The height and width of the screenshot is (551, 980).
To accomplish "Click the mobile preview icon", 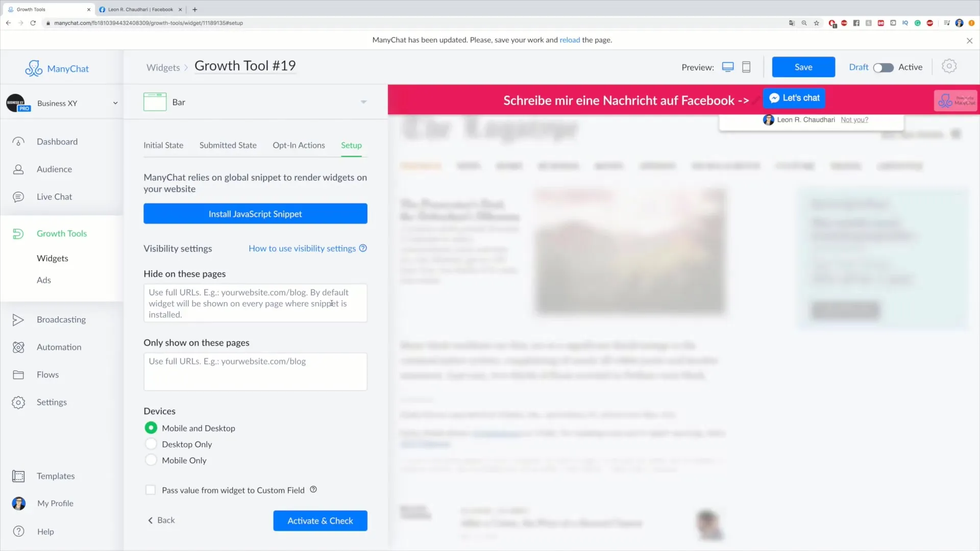I will (x=747, y=67).
